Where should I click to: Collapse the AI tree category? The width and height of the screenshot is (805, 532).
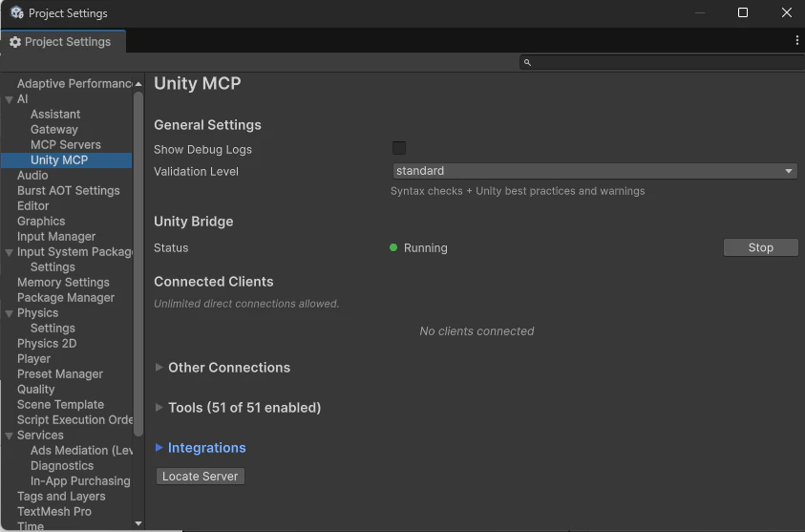point(9,99)
